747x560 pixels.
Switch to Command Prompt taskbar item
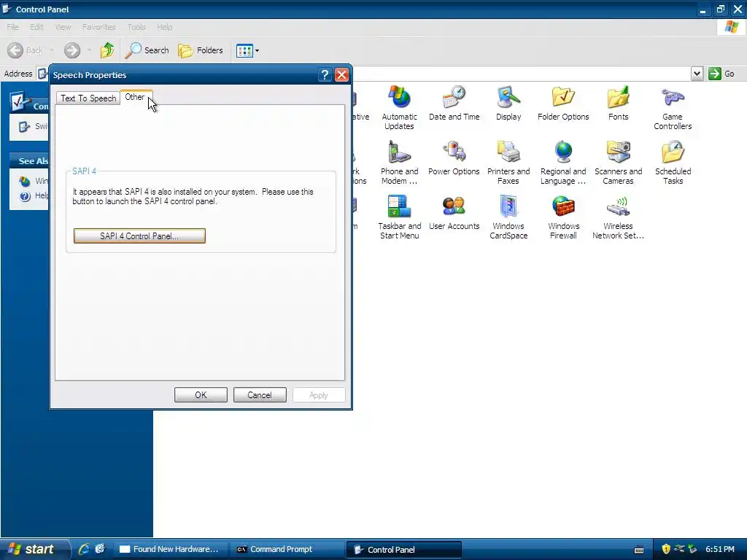pos(287,549)
